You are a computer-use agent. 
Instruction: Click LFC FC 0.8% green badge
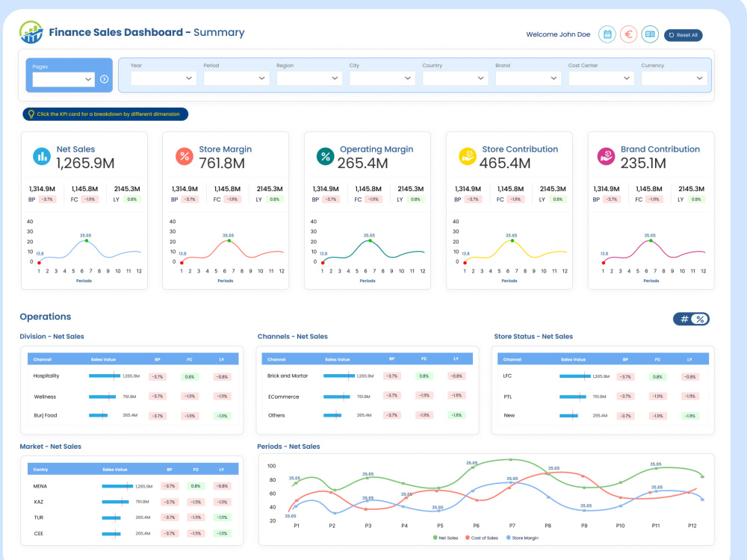[x=657, y=376]
